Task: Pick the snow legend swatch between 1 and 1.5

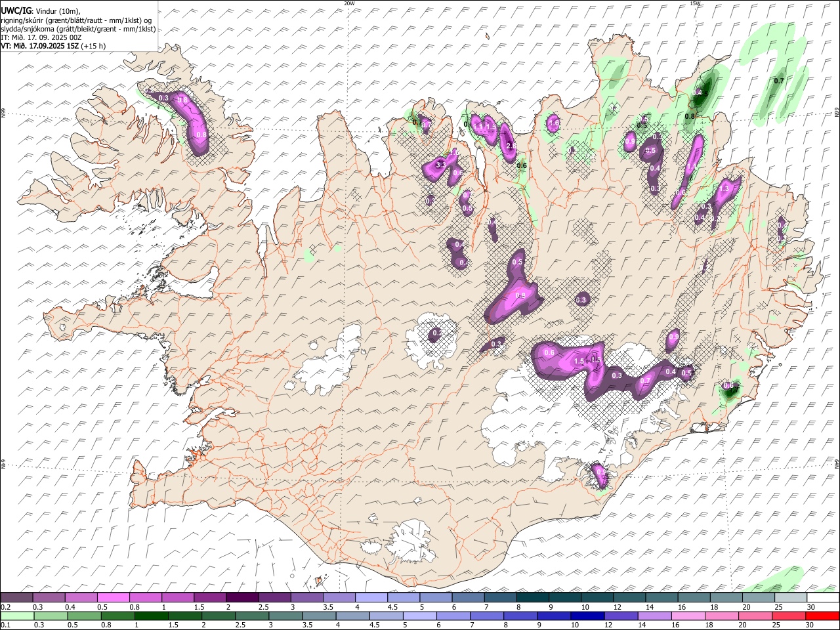Action: point(178,597)
